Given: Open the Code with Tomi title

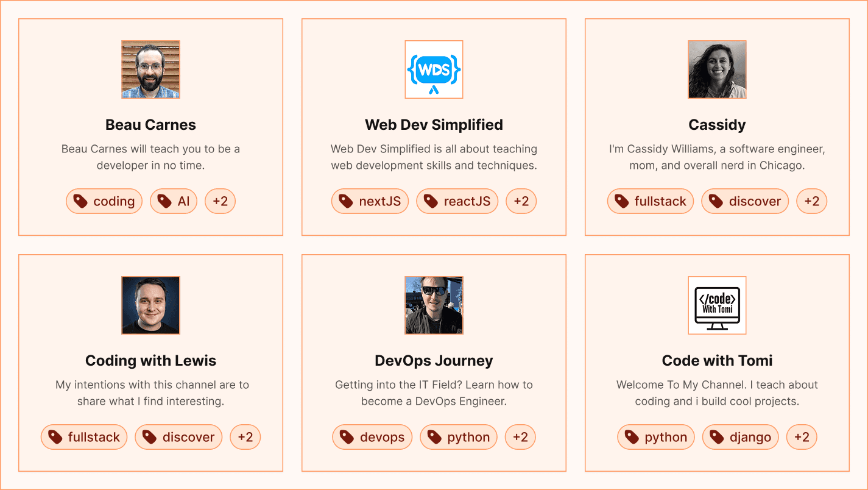Looking at the screenshot, I should coord(717,361).
